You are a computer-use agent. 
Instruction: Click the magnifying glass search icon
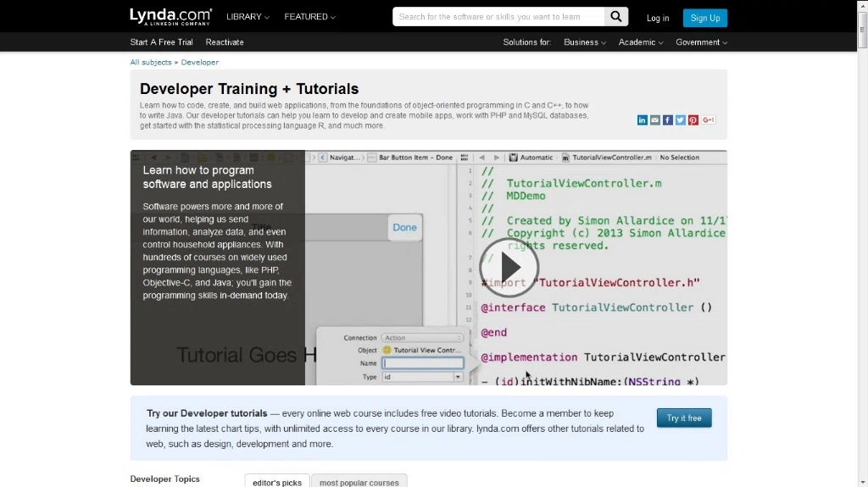(x=616, y=17)
